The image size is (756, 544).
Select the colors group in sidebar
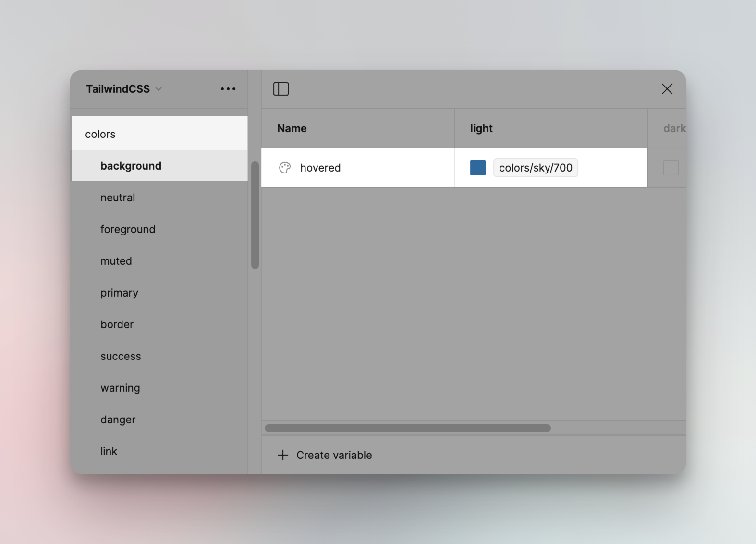100,134
